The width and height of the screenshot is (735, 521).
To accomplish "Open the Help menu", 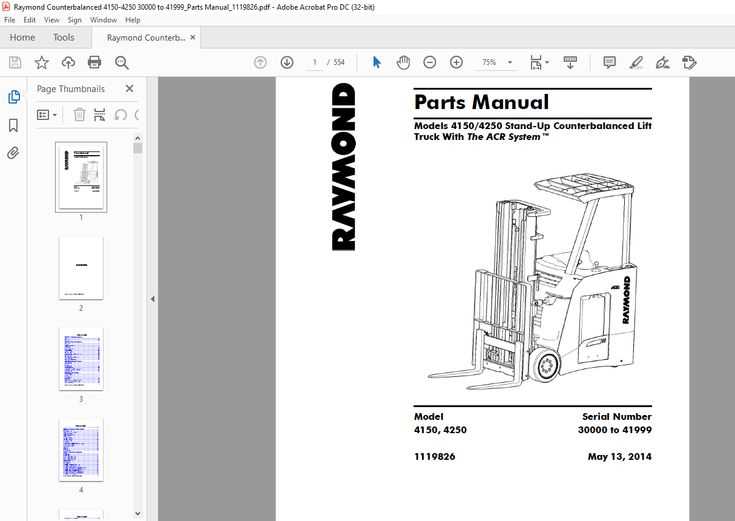I will 133,20.
